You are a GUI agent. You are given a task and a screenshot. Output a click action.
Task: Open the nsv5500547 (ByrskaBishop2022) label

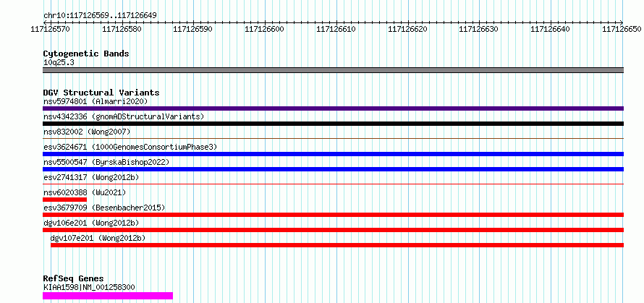click(x=106, y=162)
